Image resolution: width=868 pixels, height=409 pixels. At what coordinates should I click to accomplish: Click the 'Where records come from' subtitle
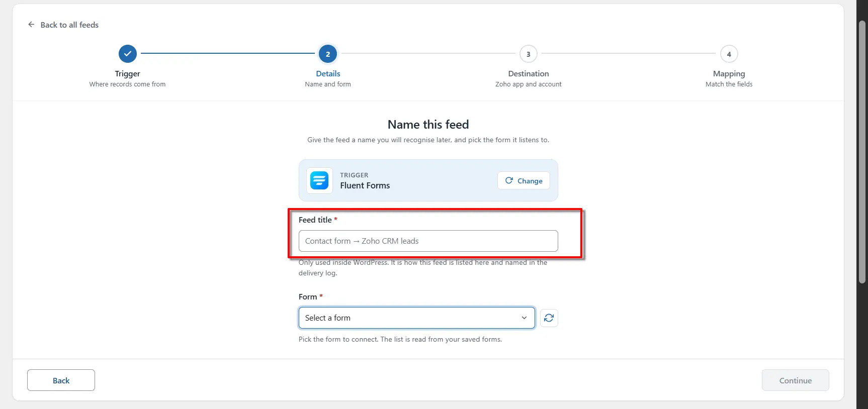(127, 84)
